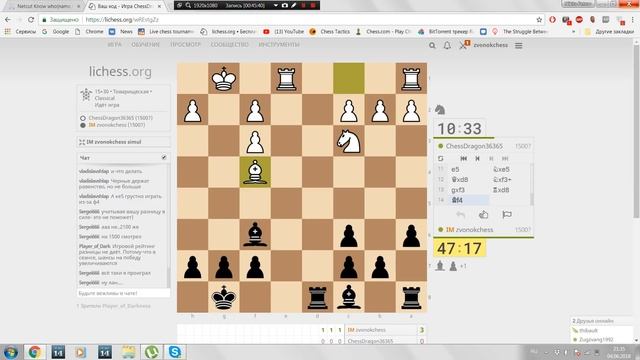Open the Live chess tournament bookmark
Image resolution: width=640 pixels, height=360 pixels.
(167, 31)
